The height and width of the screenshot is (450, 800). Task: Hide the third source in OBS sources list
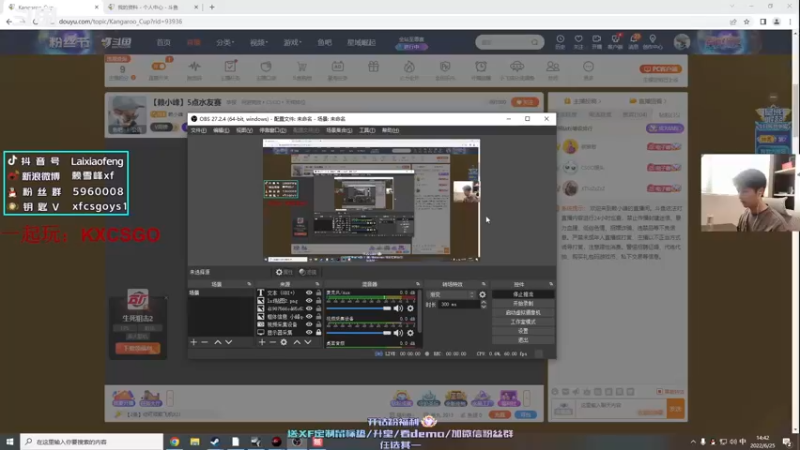309,309
